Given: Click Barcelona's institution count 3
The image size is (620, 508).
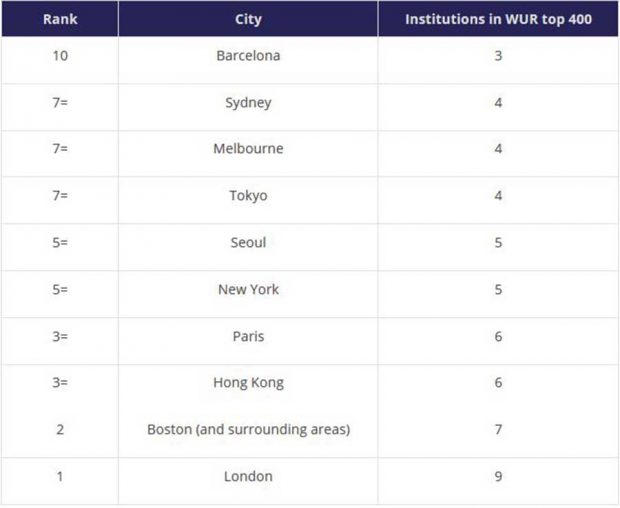Looking at the screenshot, I should (x=498, y=56).
